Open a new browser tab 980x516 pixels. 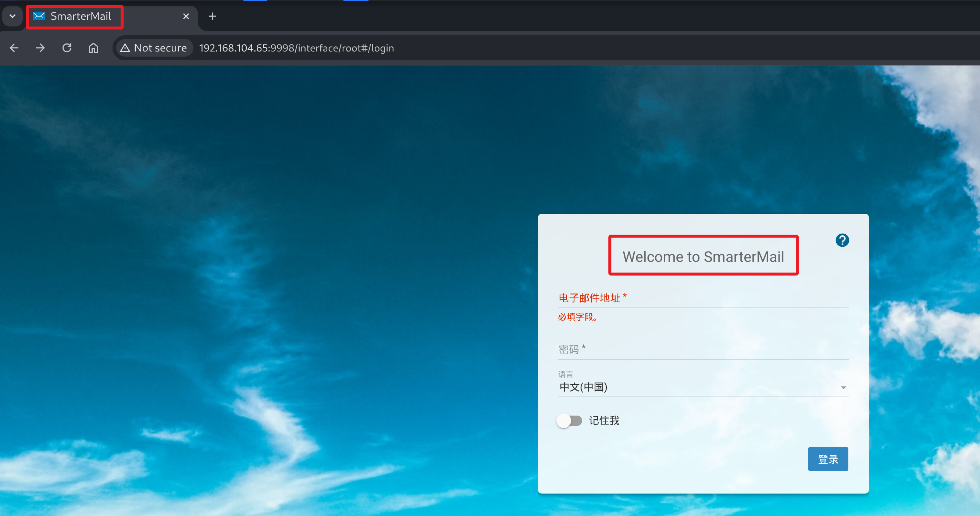click(212, 16)
